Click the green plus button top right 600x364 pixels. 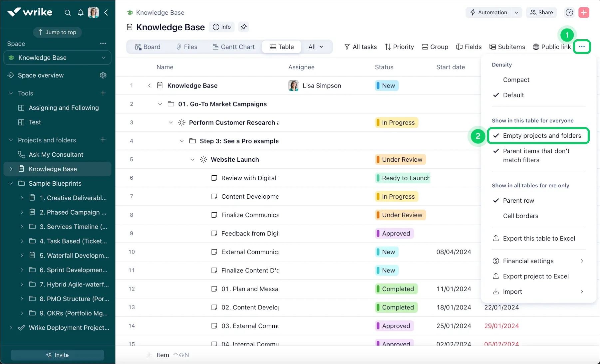584,12
